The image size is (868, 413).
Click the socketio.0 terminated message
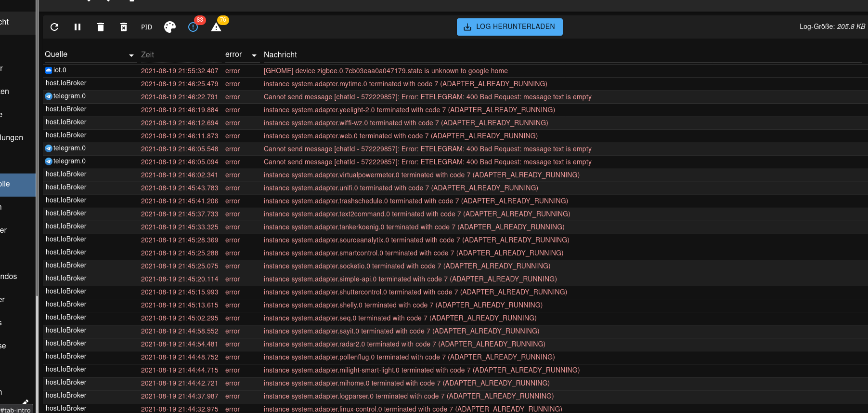point(407,266)
